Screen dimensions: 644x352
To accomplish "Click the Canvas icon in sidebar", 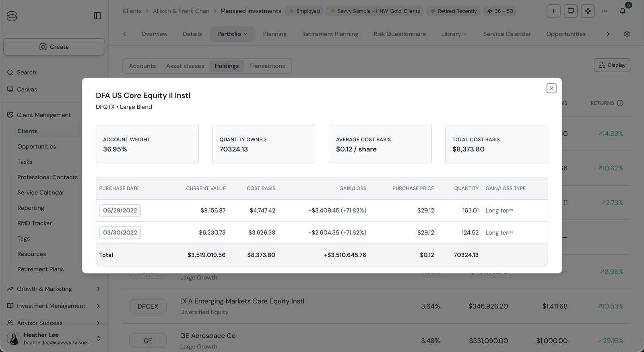I will click(10, 89).
